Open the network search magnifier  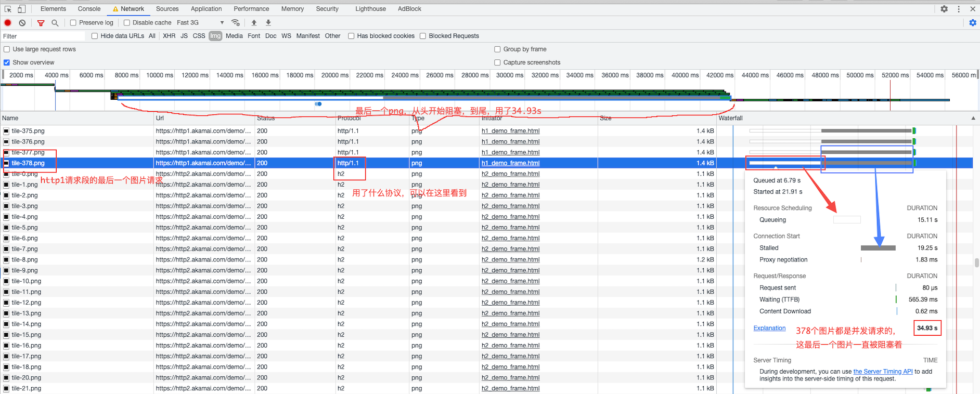(55, 23)
